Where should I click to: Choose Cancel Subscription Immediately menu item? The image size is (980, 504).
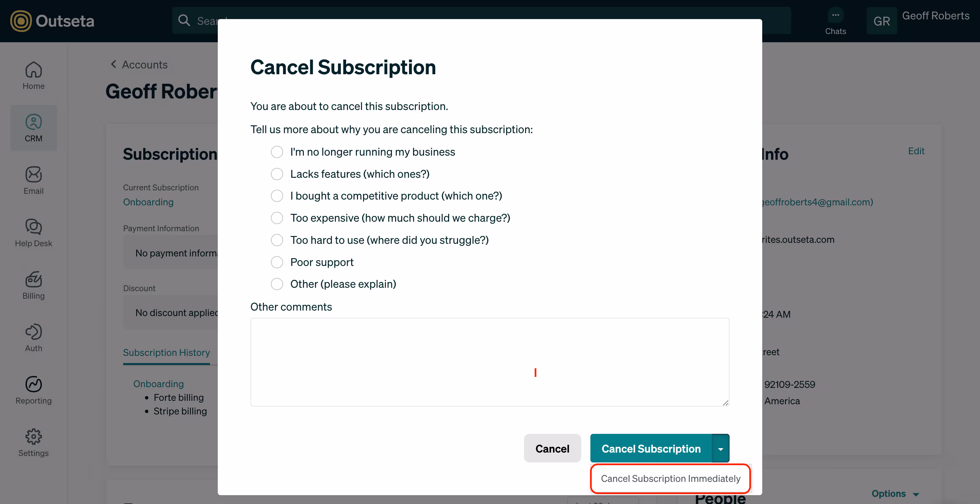coord(670,478)
